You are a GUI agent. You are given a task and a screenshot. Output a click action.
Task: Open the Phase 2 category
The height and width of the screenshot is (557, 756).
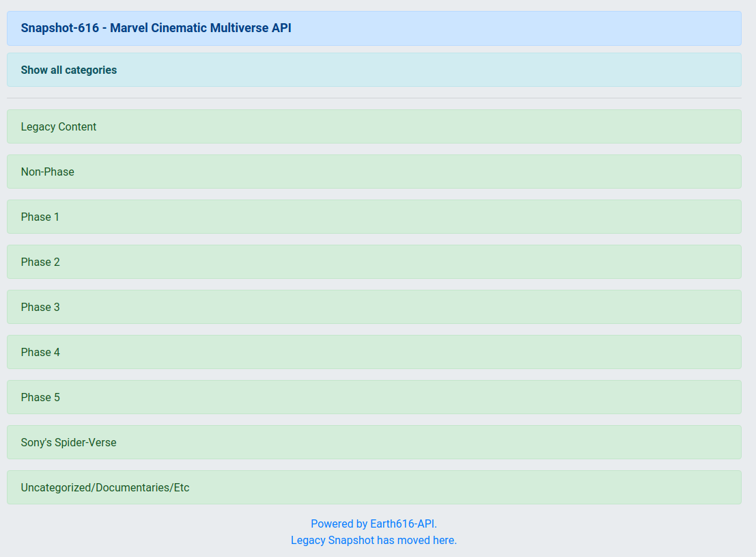pos(374,262)
